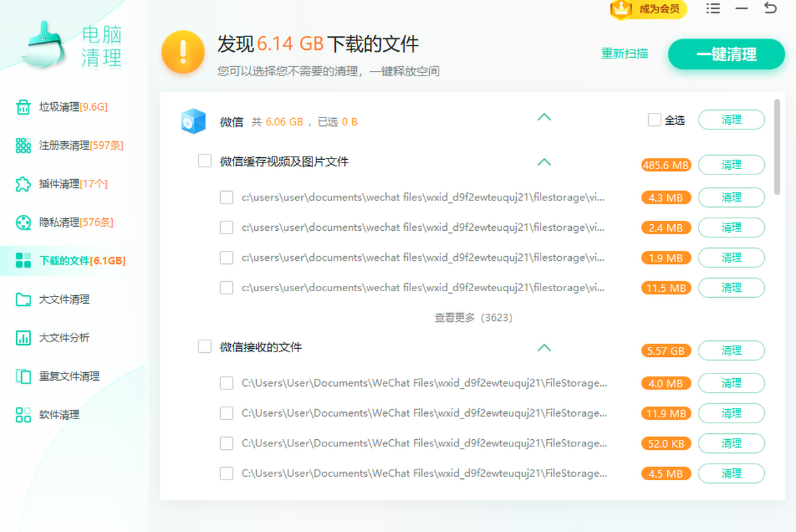The image size is (796, 532).
Task: Click the 重新扫描 link
Action: (x=624, y=54)
